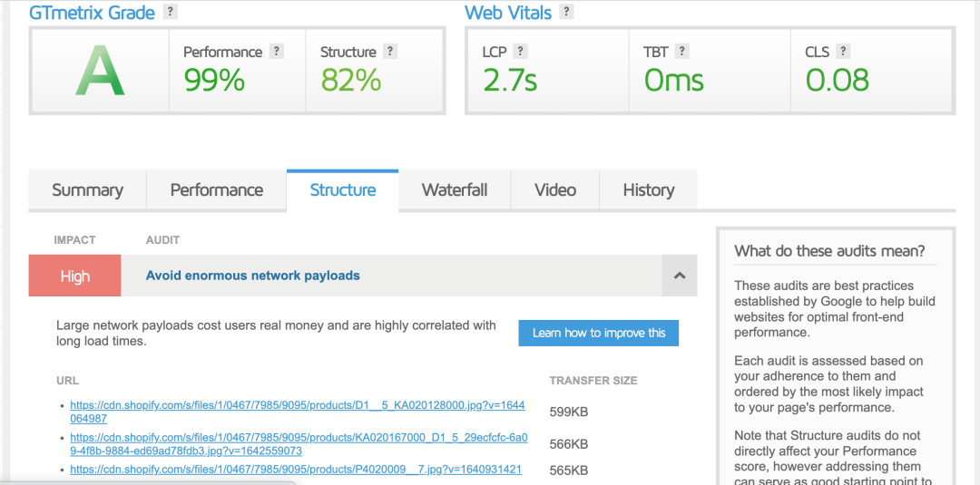The width and height of the screenshot is (980, 485).
Task: Collapse the Avoid enormous network payloads audit
Action: click(680, 276)
